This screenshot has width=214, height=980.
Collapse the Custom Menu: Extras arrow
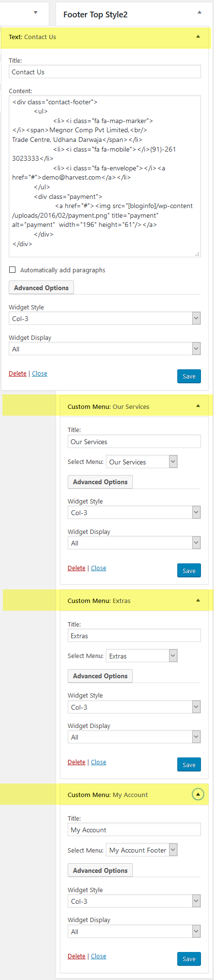click(x=198, y=600)
